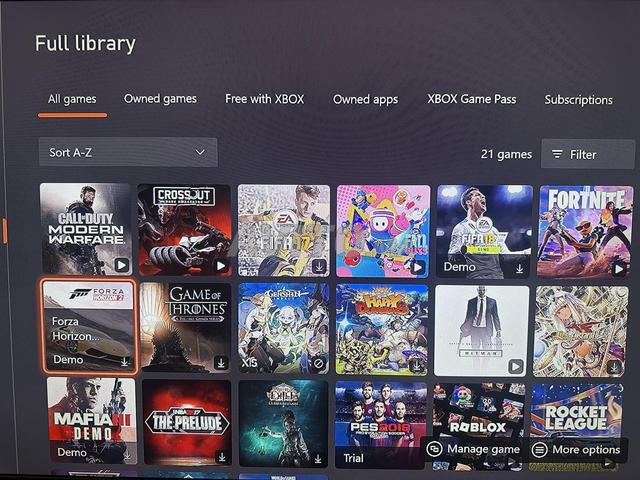The width and height of the screenshot is (640, 480).
Task: Click download icon on Mafia III Demo
Action: pyautogui.click(x=128, y=455)
